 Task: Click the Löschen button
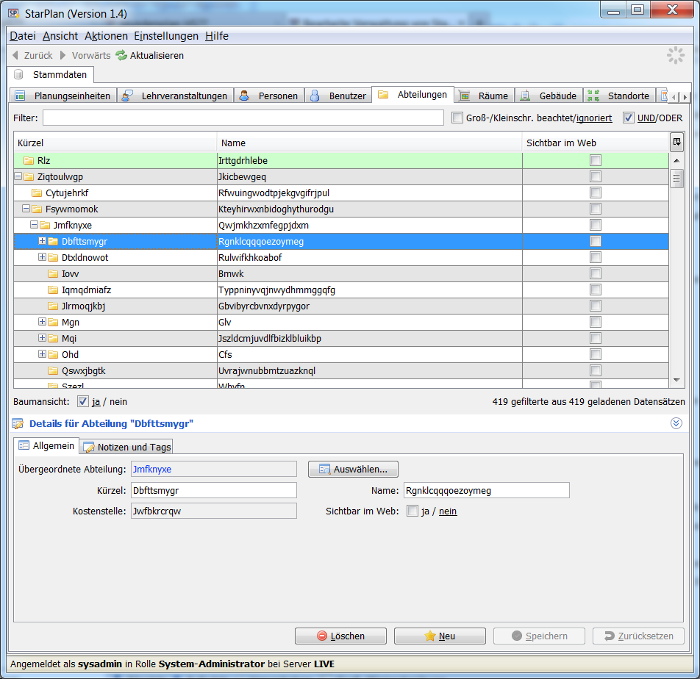(x=341, y=636)
